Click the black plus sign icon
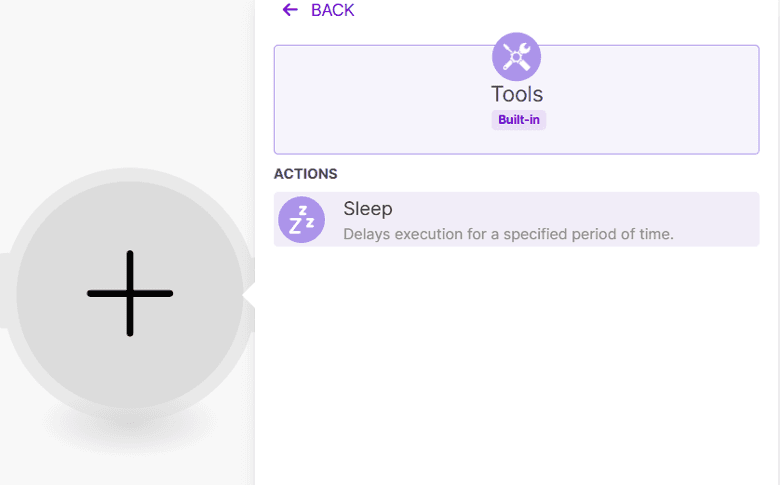The image size is (780, 485). [130, 293]
